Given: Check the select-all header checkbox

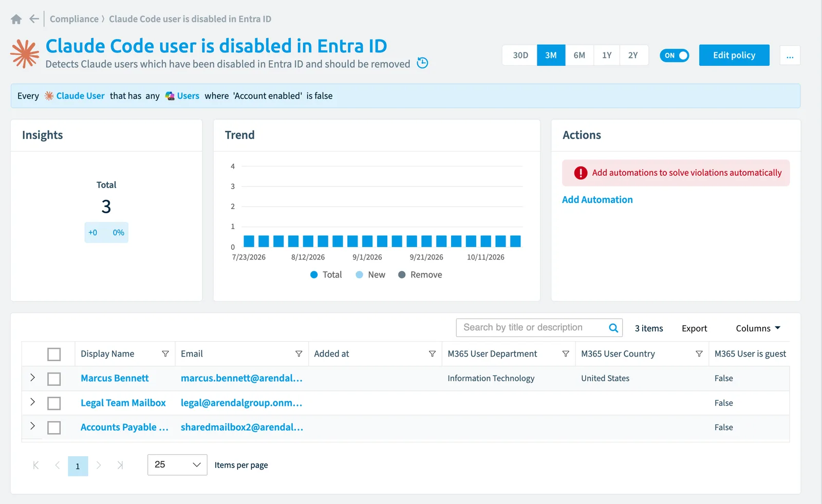Looking at the screenshot, I should point(54,354).
